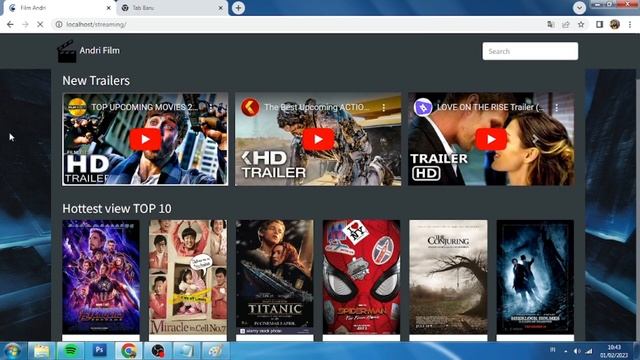Toggle the browser side panel
640x360 pixels.
[599, 24]
